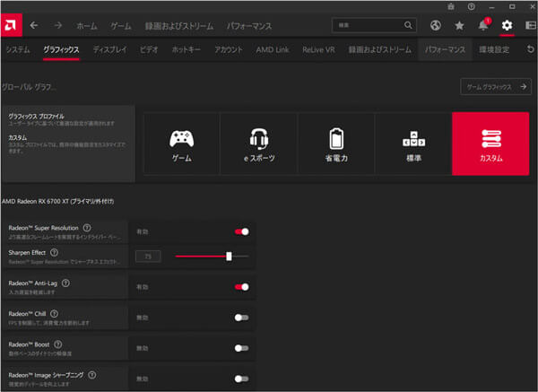Switch to the ReLive VR tab
Image resolution: width=538 pixels, height=392 pixels.
coord(318,49)
